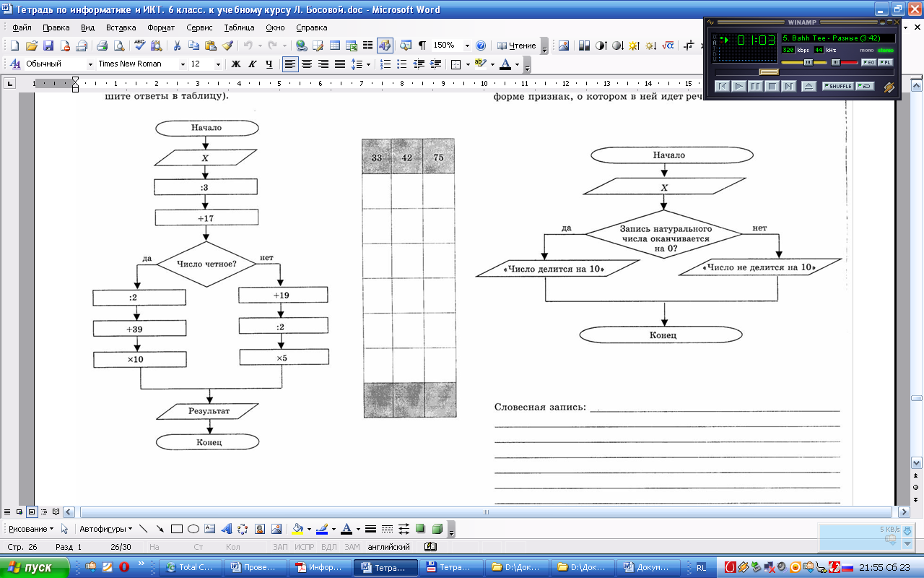Open the Рисование drawing menu
The height and width of the screenshot is (578, 924).
click(31, 529)
